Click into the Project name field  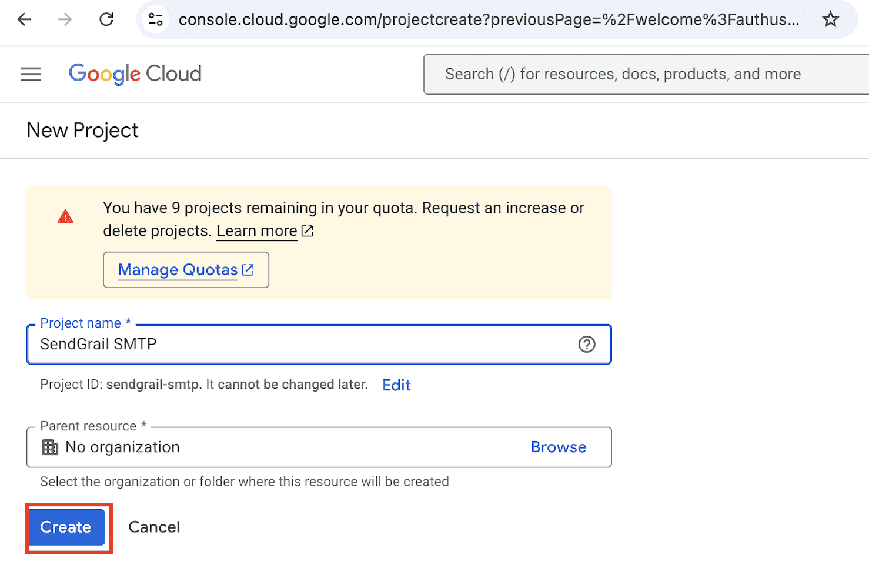tap(319, 344)
